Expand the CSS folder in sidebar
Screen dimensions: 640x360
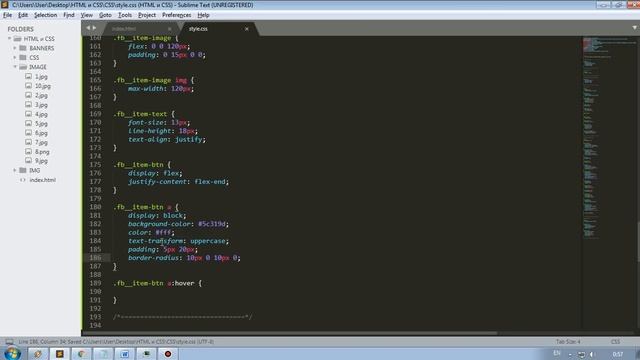[15, 57]
